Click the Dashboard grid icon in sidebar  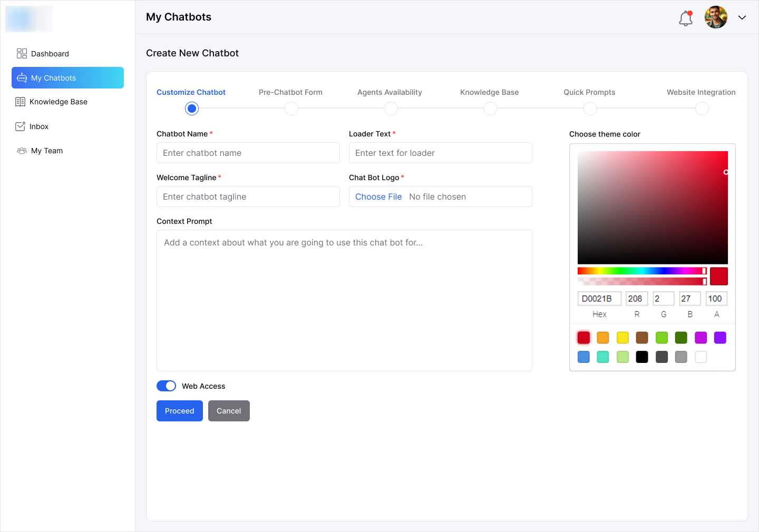click(x=22, y=53)
